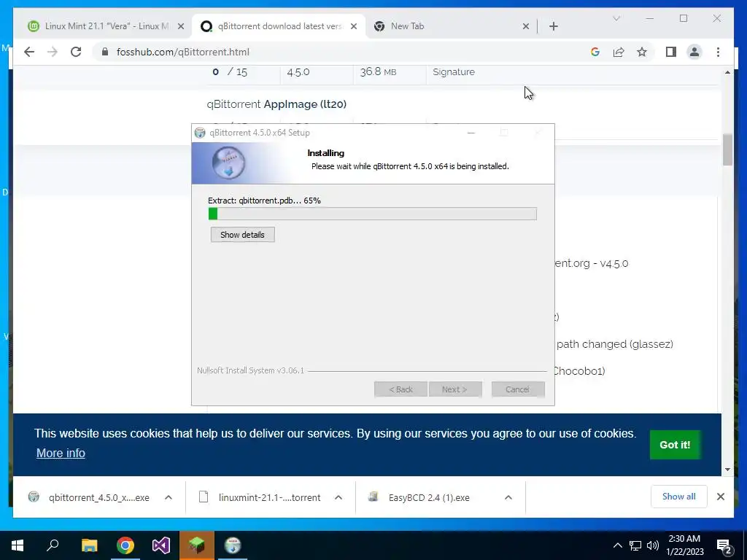Expand linuxmint torrent download options chevron
The width and height of the screenshot is (747, 560).
coord(338,497)
